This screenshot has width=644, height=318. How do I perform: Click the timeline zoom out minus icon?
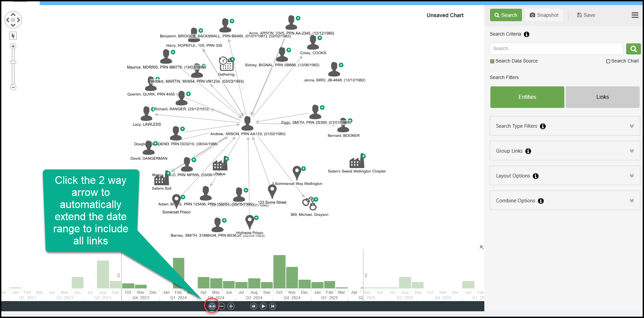coord(222,306)
